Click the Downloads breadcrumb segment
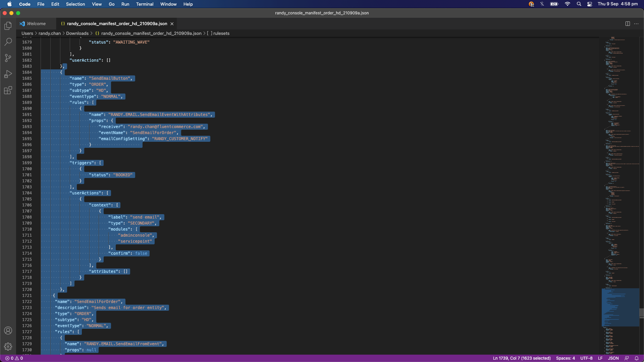 point(77,34)
